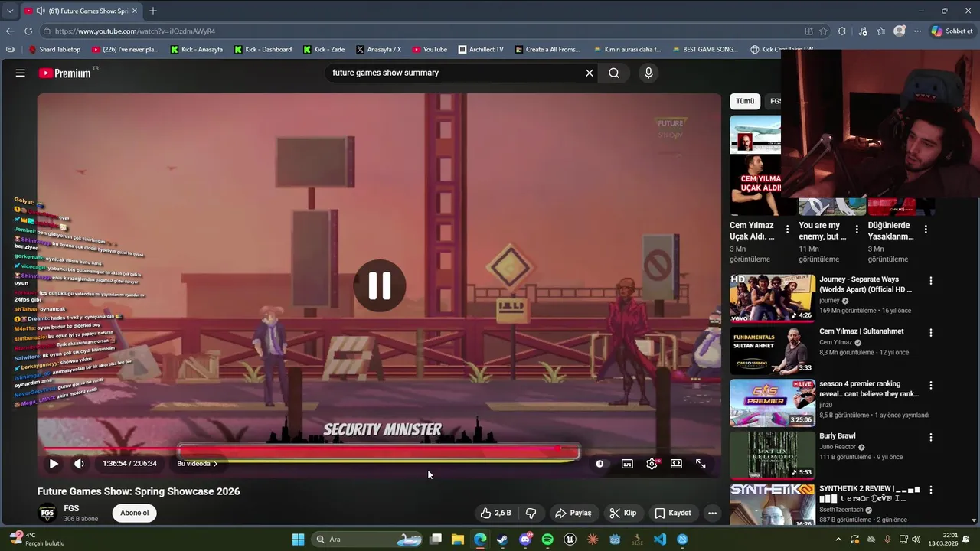Open the browser profile avatar
This screenshot has width=980, height=551.
pos(900,31)
